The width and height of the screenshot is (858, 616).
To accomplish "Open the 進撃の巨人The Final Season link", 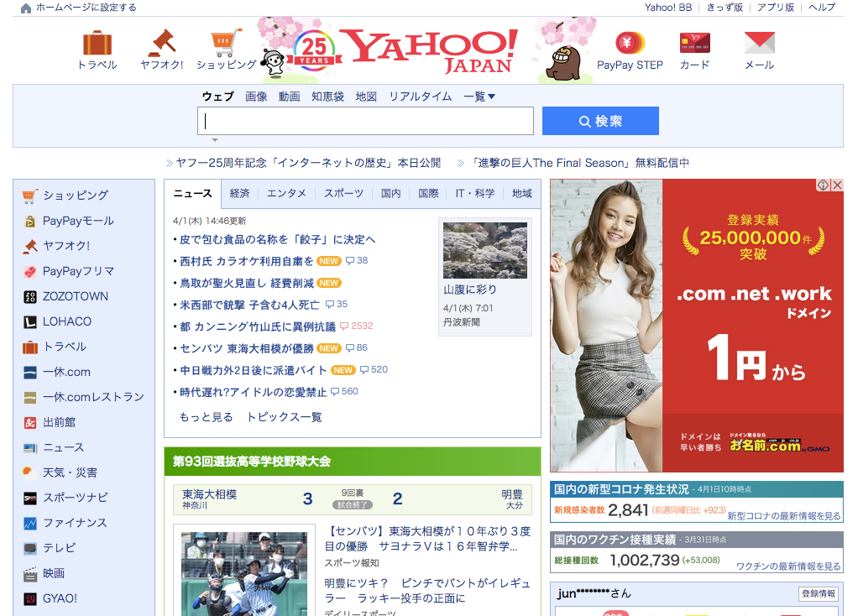I will (x=581, y=163).
